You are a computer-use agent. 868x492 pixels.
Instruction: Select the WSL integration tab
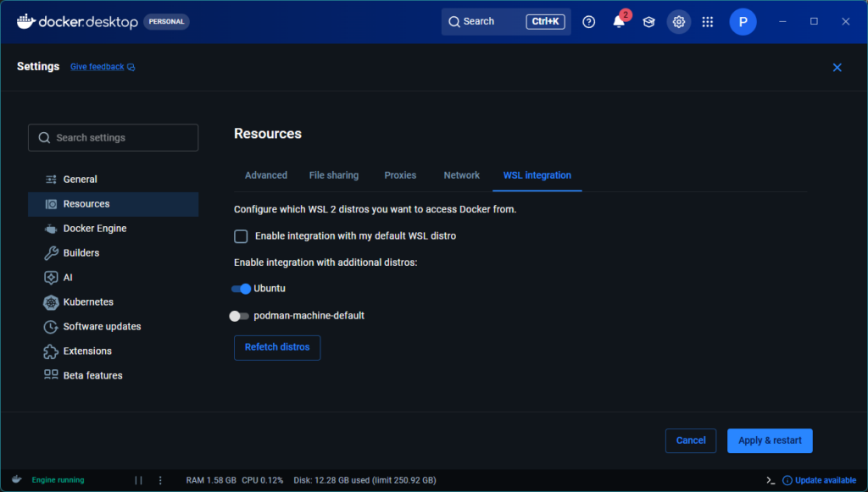click(x=537, y=175)
